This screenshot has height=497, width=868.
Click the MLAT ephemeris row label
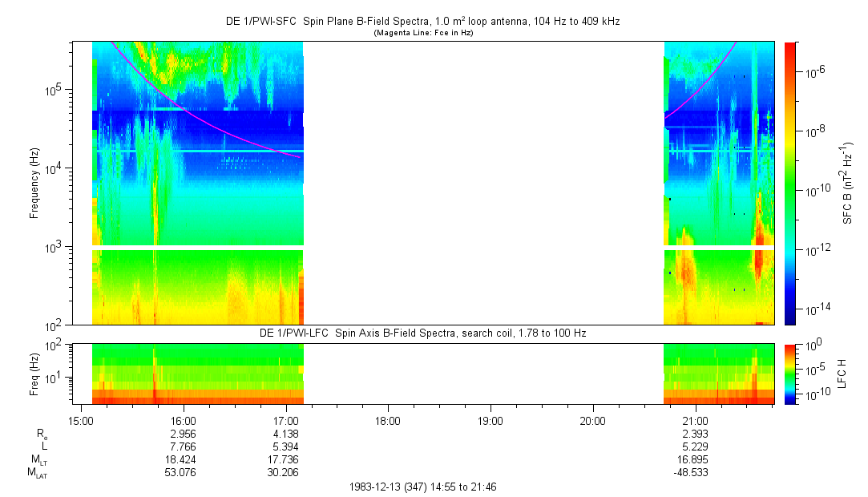coord(37,473)
